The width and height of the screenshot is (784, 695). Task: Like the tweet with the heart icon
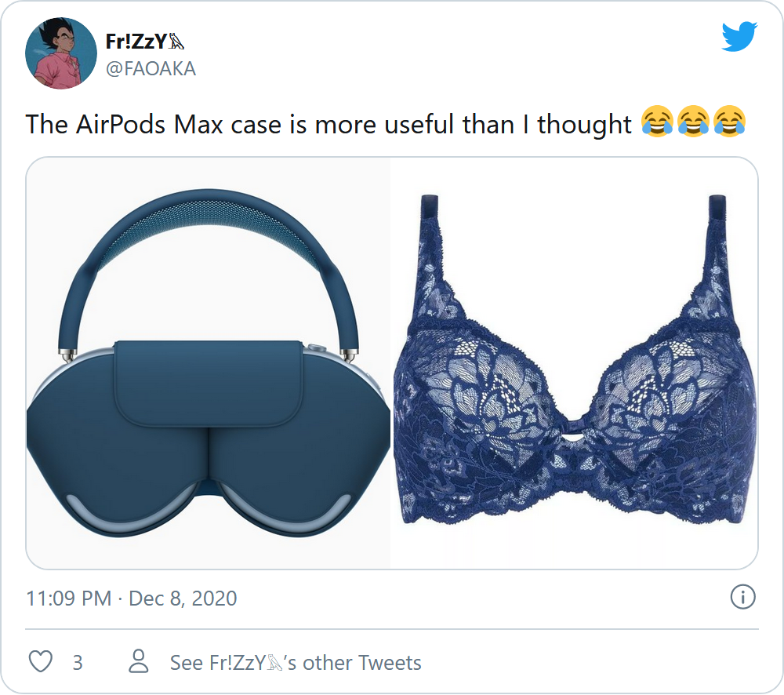(41, 661)
